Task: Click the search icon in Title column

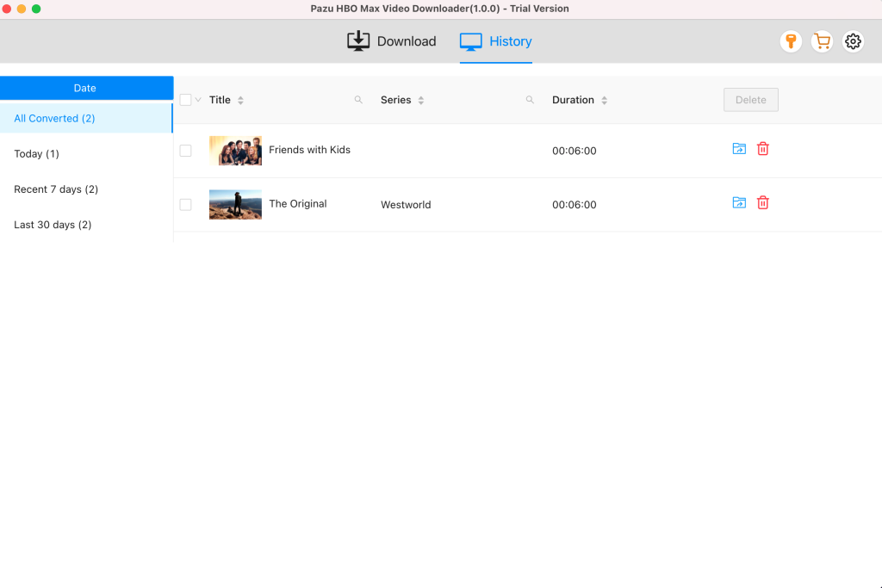Action: click(358, 100)
